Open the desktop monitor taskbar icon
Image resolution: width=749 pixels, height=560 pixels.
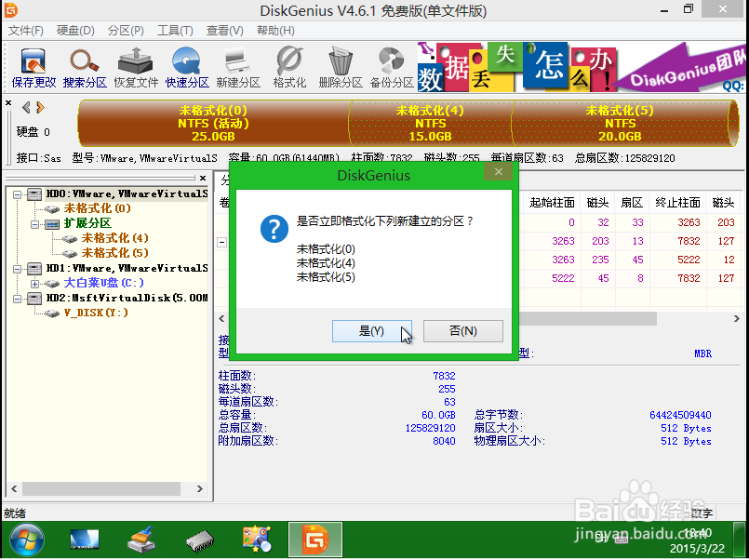click(x=85, y=540)
